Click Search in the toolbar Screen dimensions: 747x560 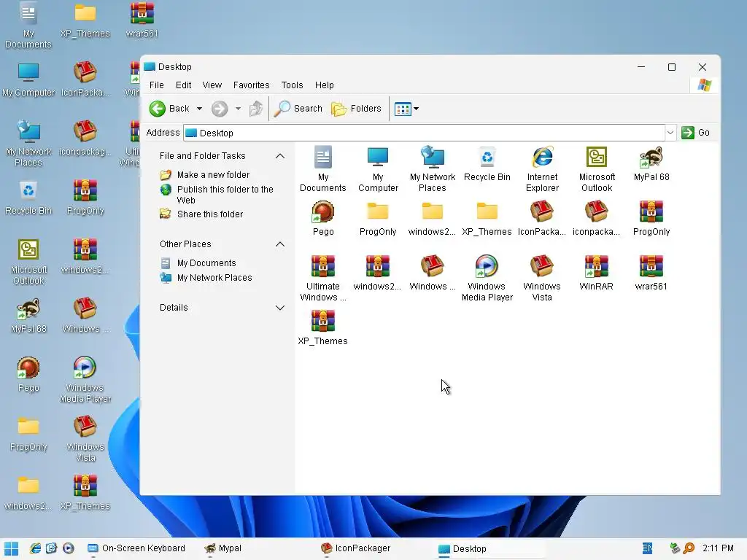(298, 109)
